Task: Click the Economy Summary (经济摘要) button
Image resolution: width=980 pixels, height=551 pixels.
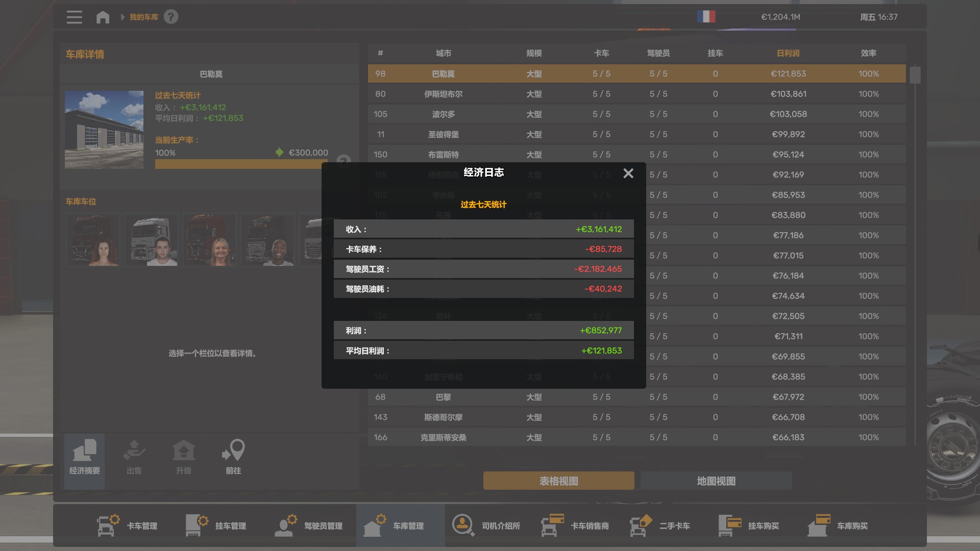Action: pyautogui.click(x=85, y=457)
